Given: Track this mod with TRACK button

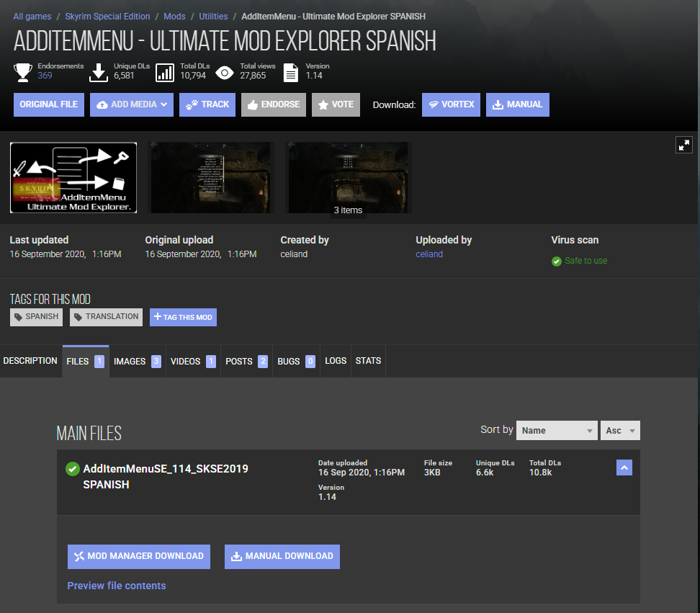Looking at the screenshot, I should (x=207, y=104).
